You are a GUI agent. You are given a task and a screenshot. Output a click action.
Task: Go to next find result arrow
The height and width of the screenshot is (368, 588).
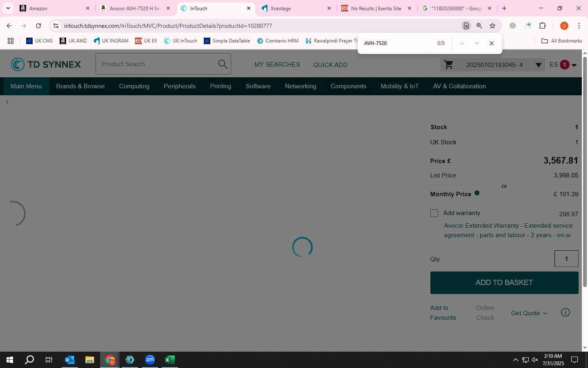[477, 43]
